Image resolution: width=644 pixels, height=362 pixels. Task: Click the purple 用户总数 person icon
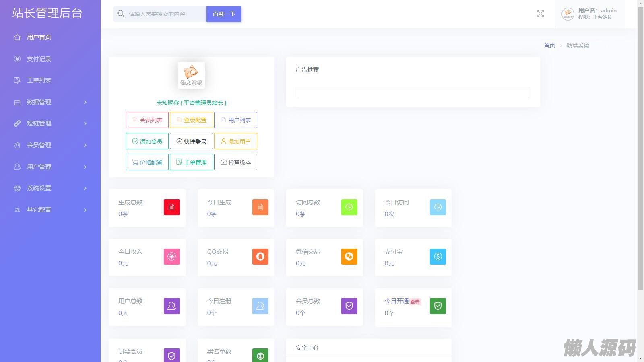171,306
